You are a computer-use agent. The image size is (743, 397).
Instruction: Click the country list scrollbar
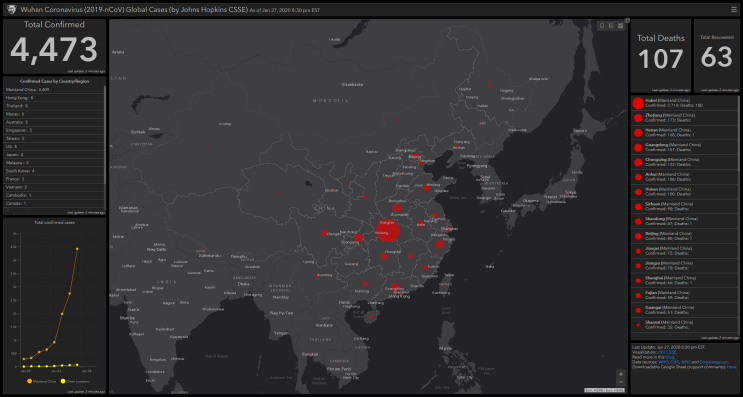[105, 135]
